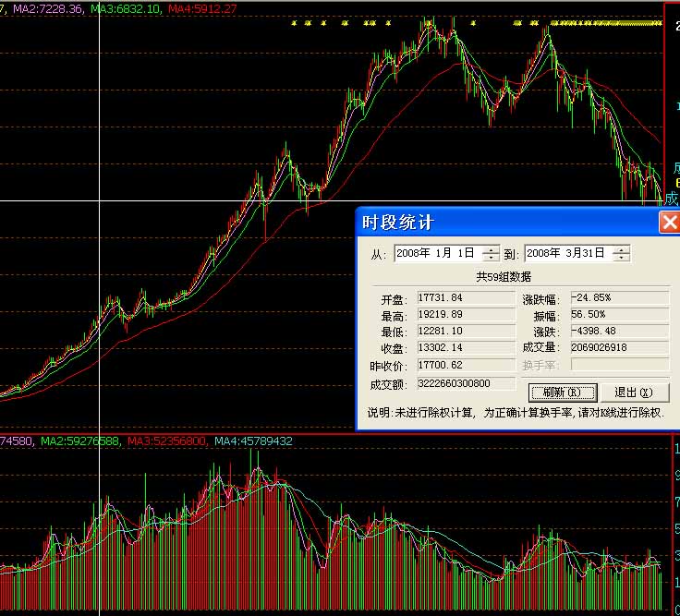Decrease the start date with down arrow

pyautogui.click(x=491, y=257)
